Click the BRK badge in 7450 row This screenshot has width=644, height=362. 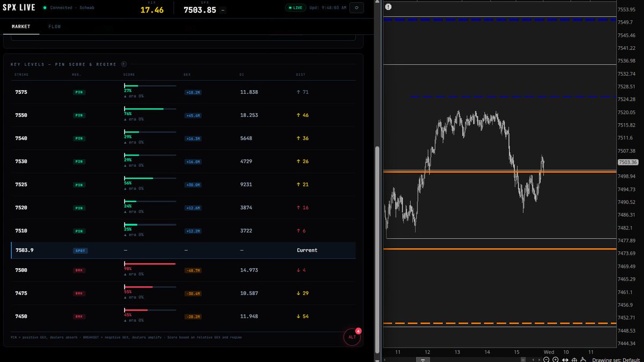point(79,316)
